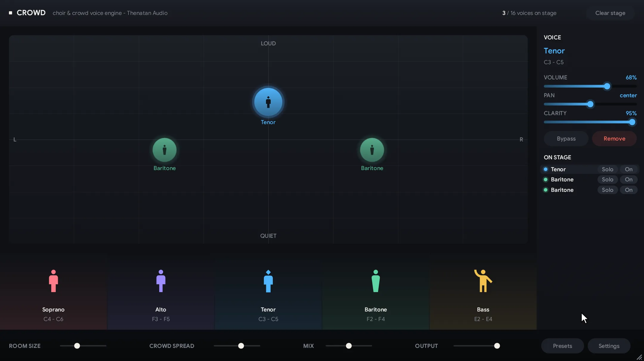The height and width of the screenshot is (361, 644).
Task: Click the QUIET label on stage
Action: 268,236
